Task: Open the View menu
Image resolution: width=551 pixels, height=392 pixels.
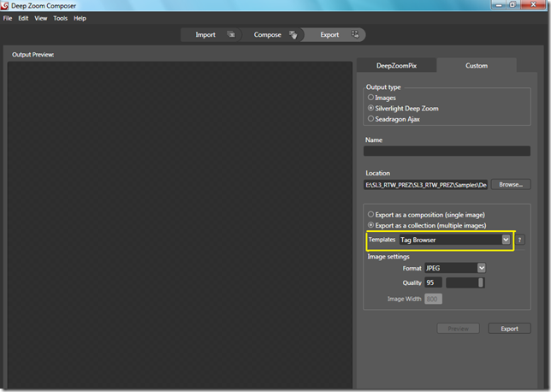Action: coord(41,18)
